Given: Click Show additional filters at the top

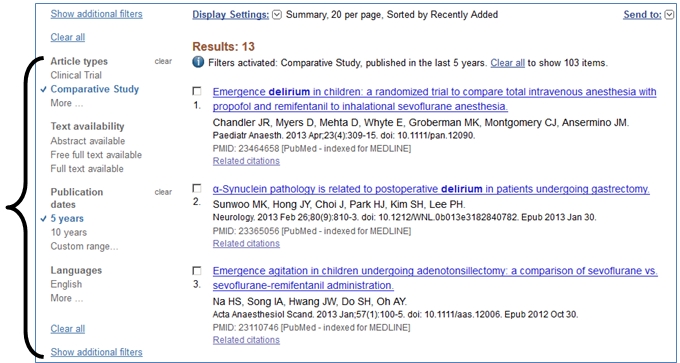Looking at the screenshot, I should pos(96,14).
